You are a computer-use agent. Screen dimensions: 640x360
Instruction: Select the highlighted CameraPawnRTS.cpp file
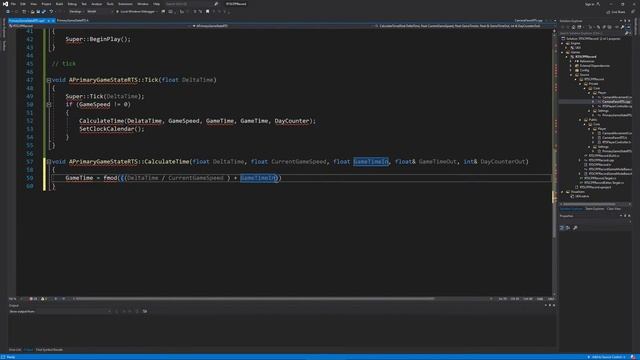(616, 102)
